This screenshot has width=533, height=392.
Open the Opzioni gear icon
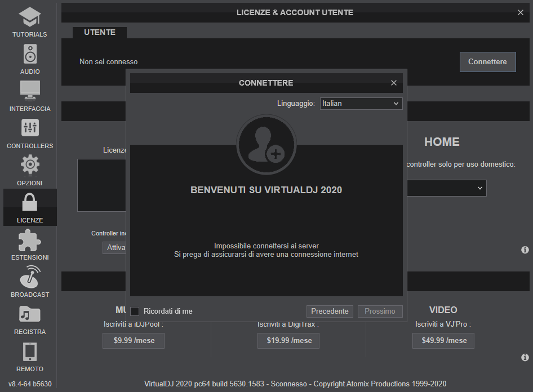30,165
